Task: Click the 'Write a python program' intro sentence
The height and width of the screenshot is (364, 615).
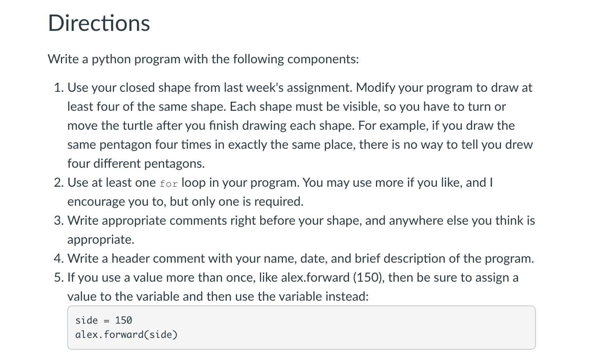Action: 203,59
